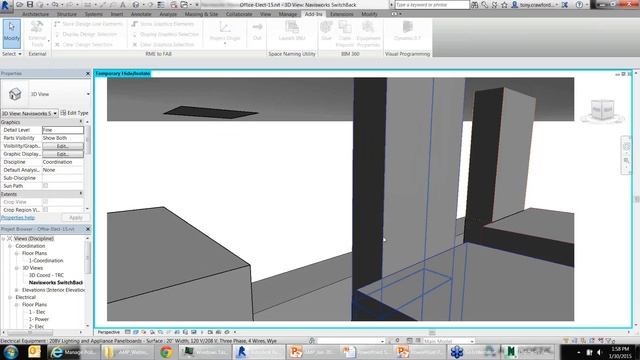
Task: Click the Edit button for Graphic Display Options
Action: tap(63, 154)
